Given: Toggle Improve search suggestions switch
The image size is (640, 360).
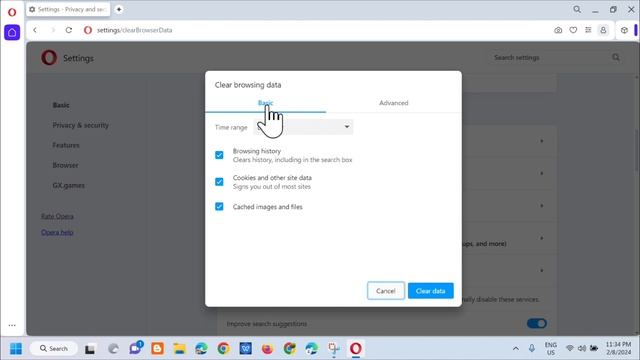Looking at the screenshot, I should (536, 324).
